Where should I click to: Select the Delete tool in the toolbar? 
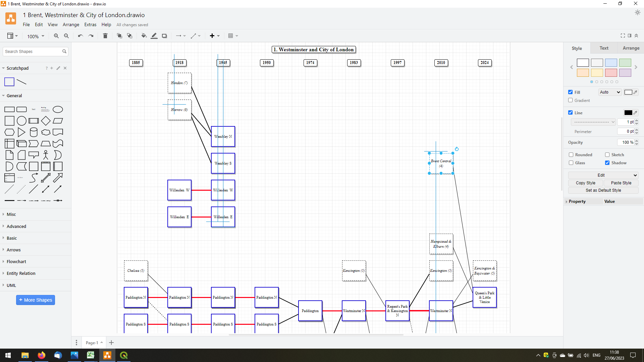pos(105,36)
